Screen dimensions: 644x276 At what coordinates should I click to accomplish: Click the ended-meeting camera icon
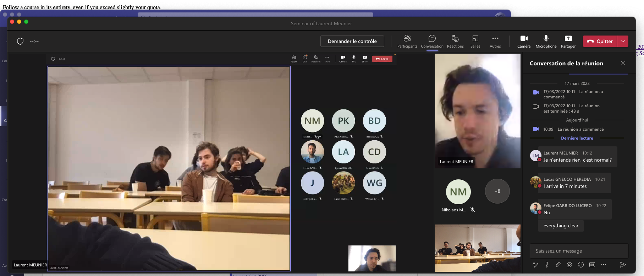click(536, 106)
